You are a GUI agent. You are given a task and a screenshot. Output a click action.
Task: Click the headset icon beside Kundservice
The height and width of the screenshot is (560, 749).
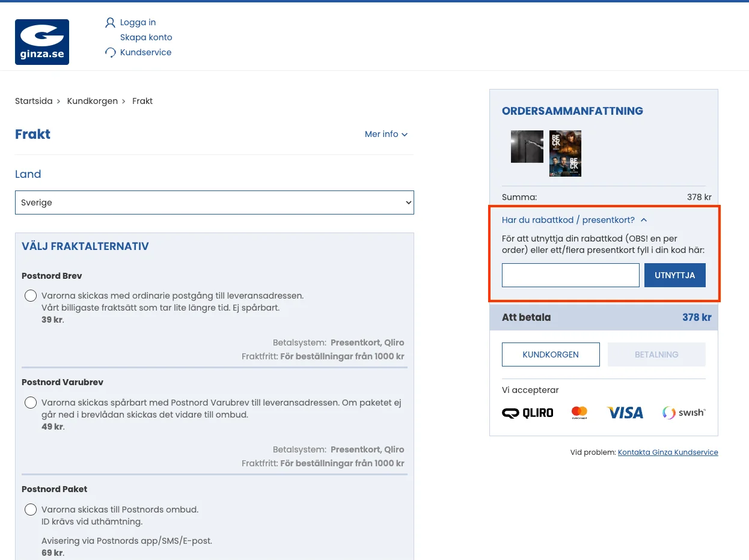[110, 53]
